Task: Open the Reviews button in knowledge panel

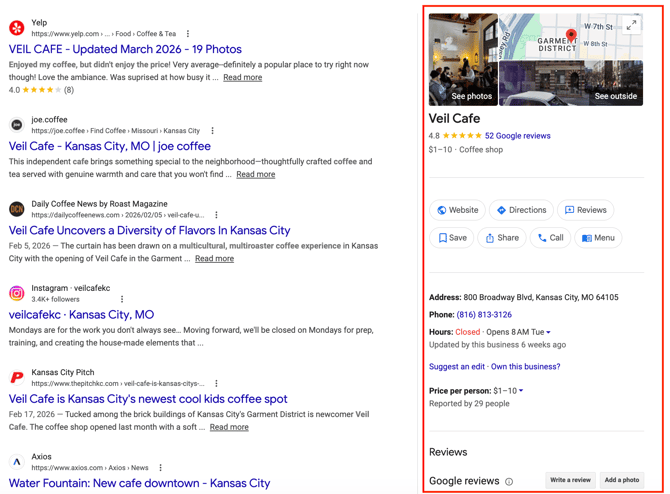Action: point(585,210)
